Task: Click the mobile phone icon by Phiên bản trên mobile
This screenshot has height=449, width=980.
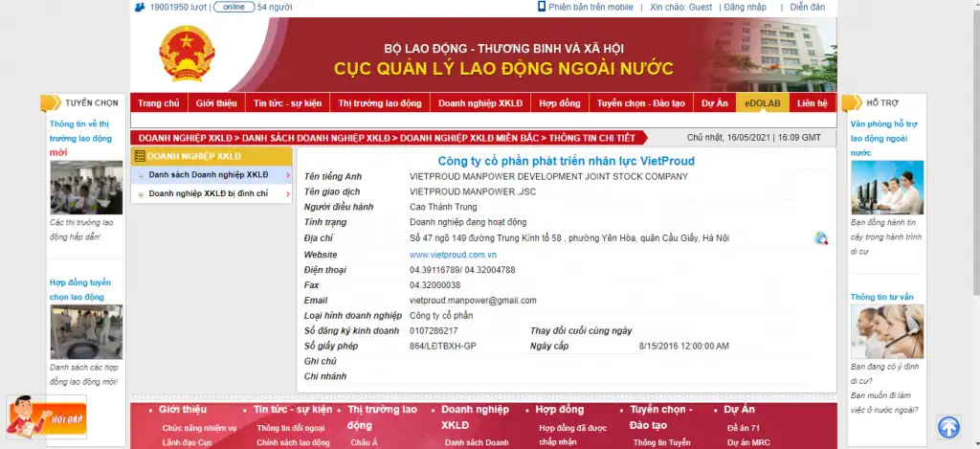Action: [542, 7]
